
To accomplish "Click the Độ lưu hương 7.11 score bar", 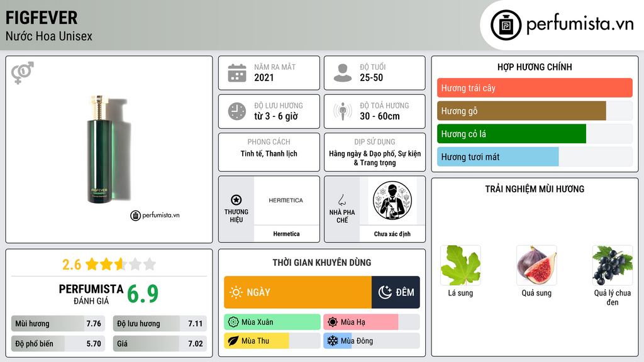I will click(160, 324).
